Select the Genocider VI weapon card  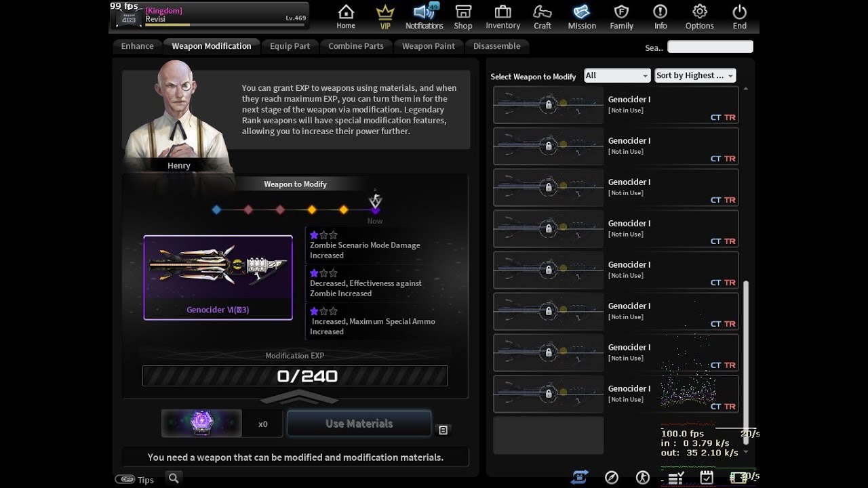point(218,277)
